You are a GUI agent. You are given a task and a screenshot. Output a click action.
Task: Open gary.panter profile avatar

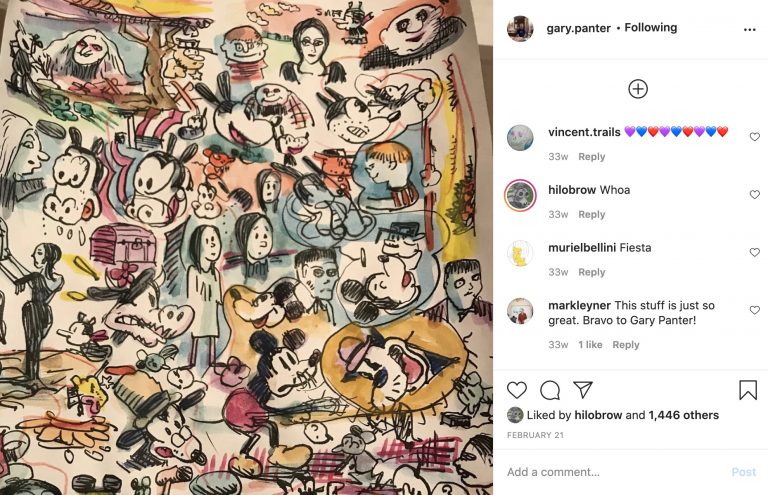click(x=520, y=28)
